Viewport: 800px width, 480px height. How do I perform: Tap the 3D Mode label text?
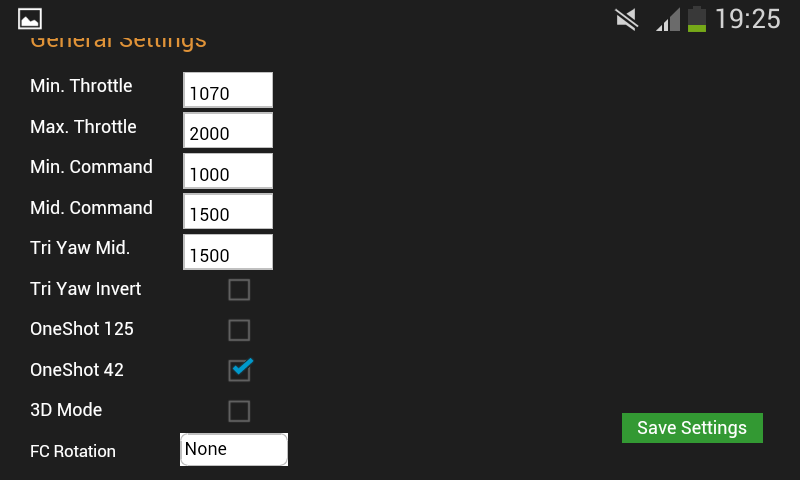(66, 410)
